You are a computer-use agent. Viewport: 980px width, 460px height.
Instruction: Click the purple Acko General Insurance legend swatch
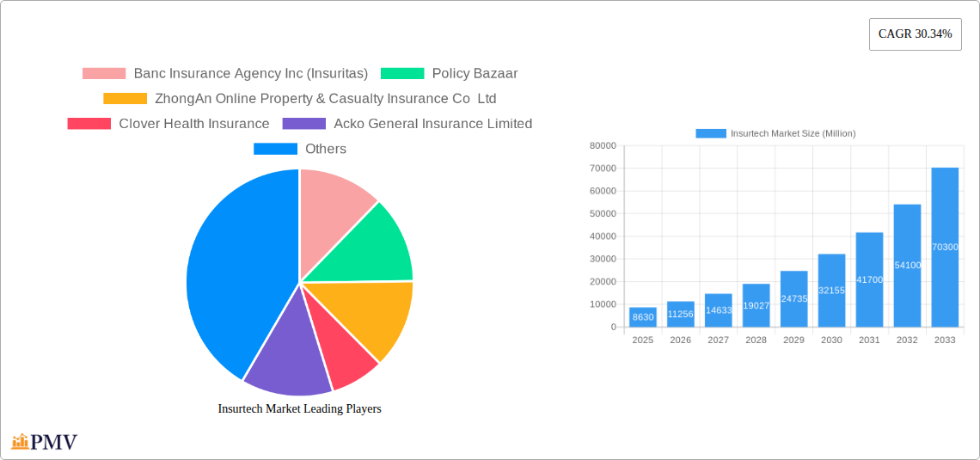pyautogui.click(x=304, y=124)
